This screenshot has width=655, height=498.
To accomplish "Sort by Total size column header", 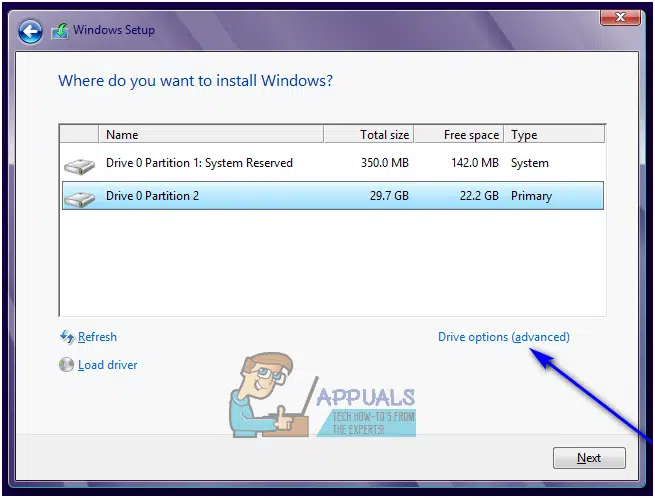I will [x=369, y=135].
